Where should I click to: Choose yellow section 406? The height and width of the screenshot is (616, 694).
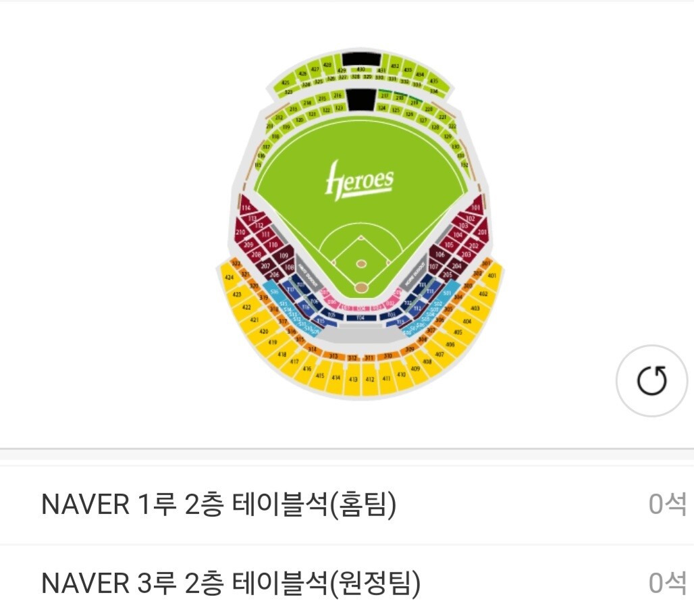(x=450, y=344)
